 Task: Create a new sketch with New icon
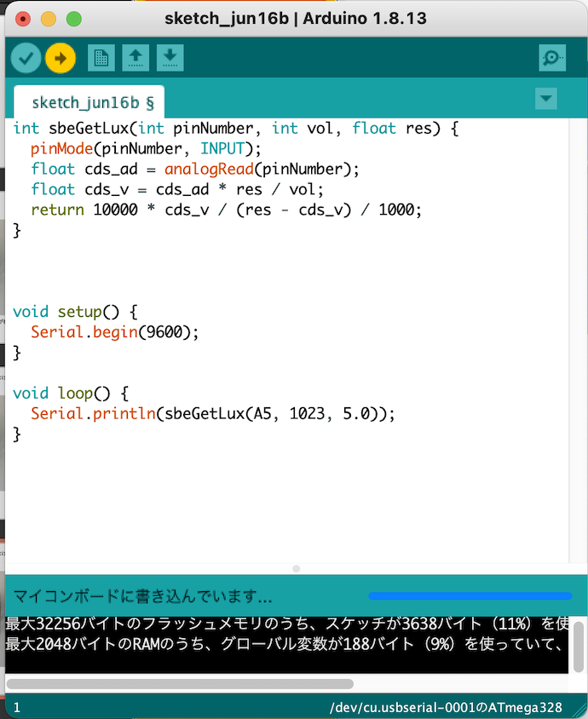click(101, 58)
